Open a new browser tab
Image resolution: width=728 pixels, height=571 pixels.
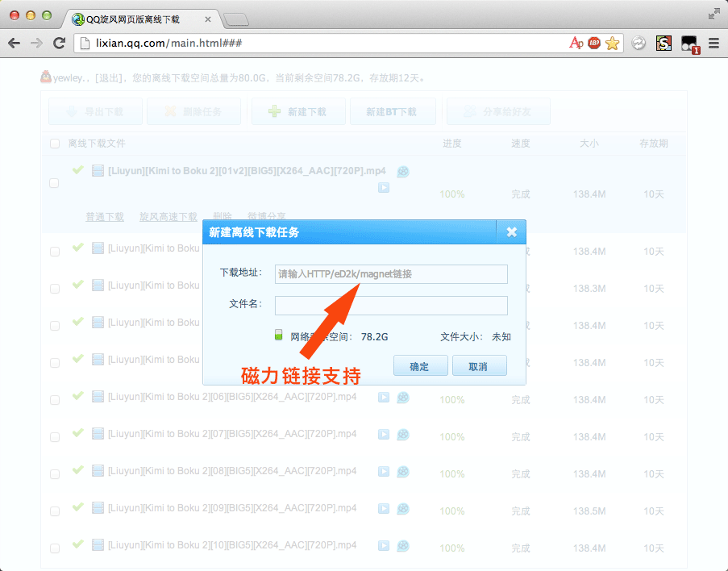[236, 19]
